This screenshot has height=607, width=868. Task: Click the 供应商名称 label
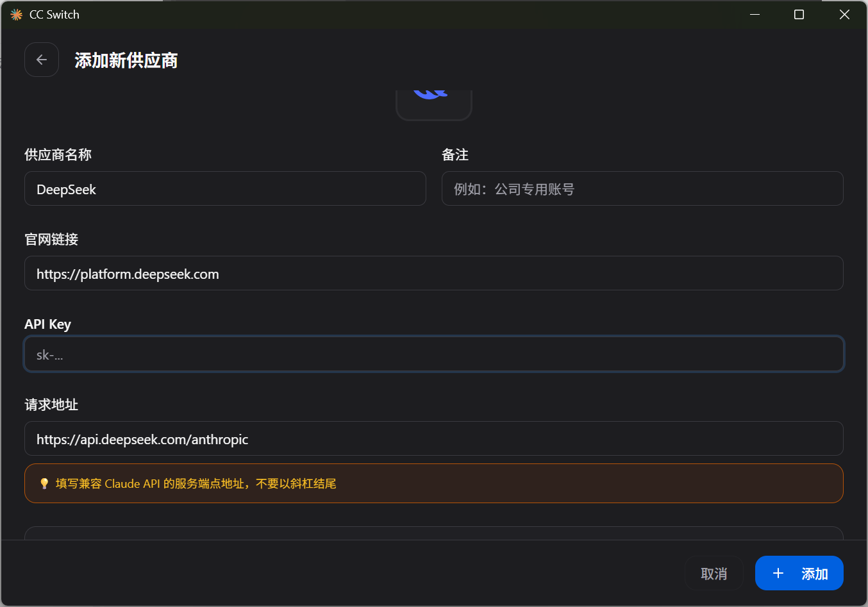coord(58,154)
